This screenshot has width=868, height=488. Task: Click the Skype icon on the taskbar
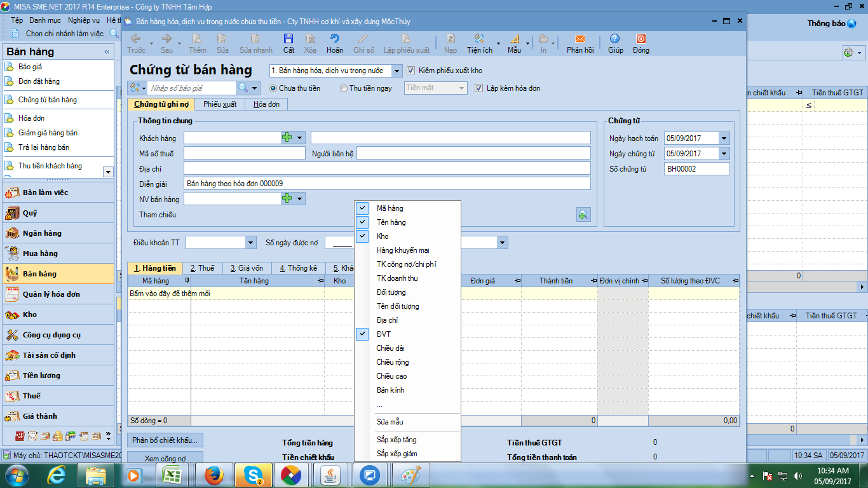[x=254, y=475]
